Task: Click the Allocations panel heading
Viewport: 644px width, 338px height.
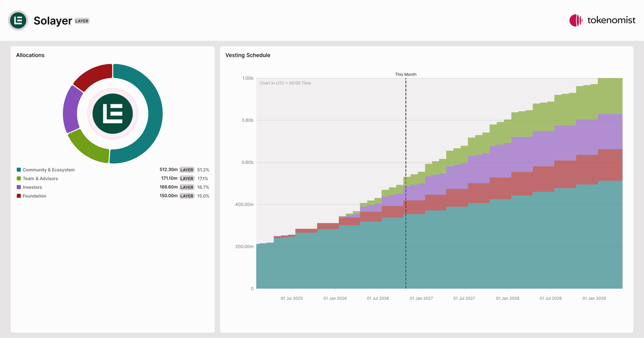Action: click(x=30, y=55)
